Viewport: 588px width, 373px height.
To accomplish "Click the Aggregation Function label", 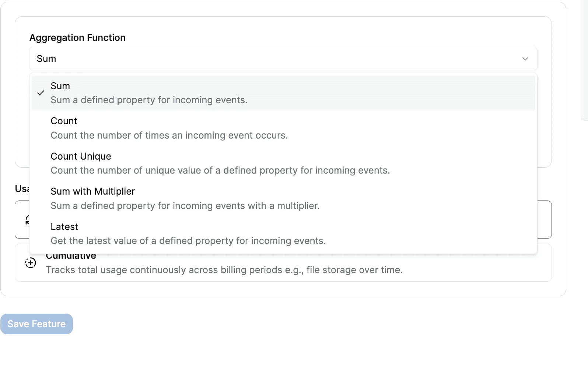I will (x=77, y=38).
